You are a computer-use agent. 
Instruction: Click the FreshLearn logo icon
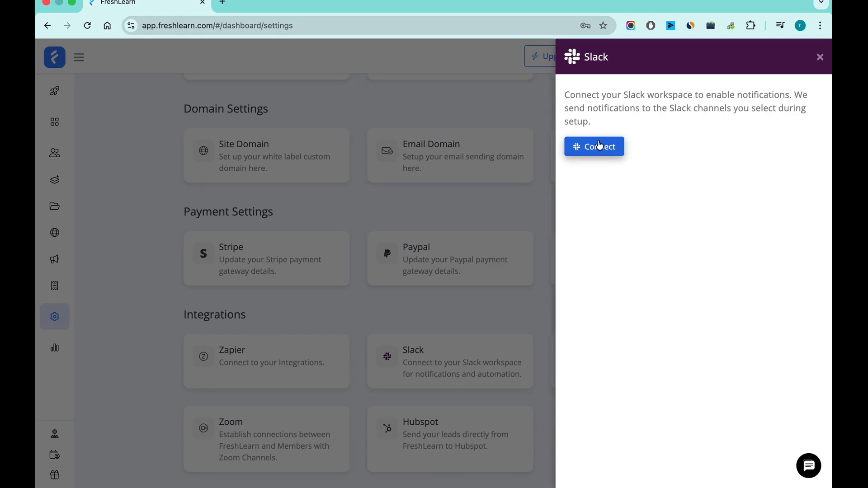(55, 57)
